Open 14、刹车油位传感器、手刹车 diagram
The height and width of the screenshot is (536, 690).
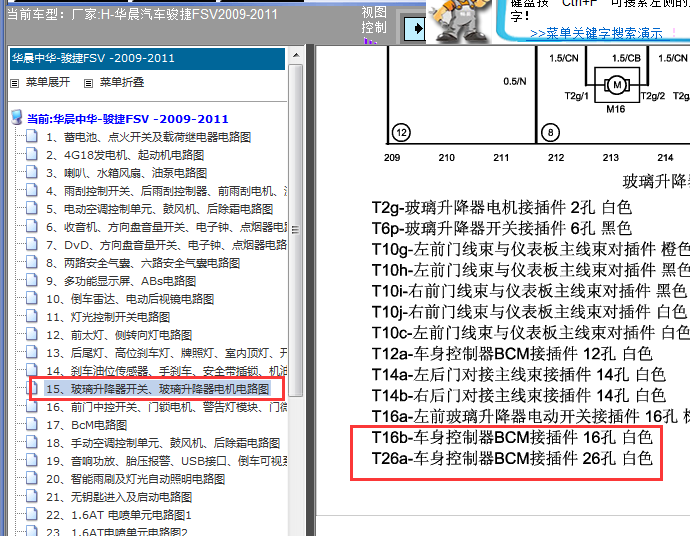point(166,371)
